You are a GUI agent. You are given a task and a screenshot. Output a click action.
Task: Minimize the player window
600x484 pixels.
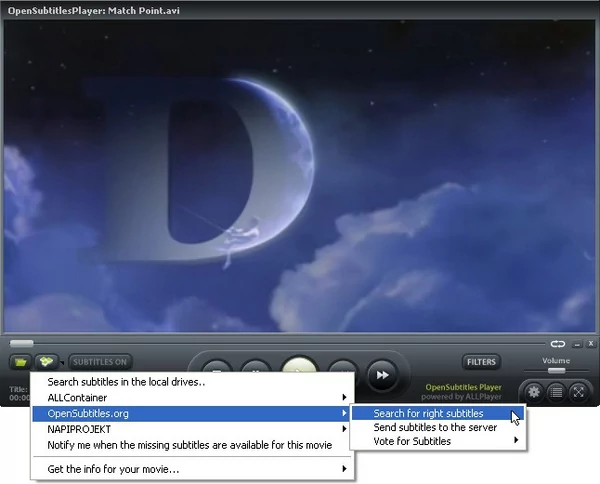tap(577, 344)
